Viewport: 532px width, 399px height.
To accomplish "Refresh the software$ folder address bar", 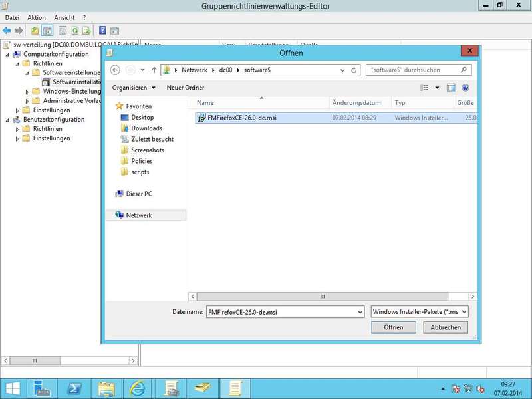I will click(354, 70).
